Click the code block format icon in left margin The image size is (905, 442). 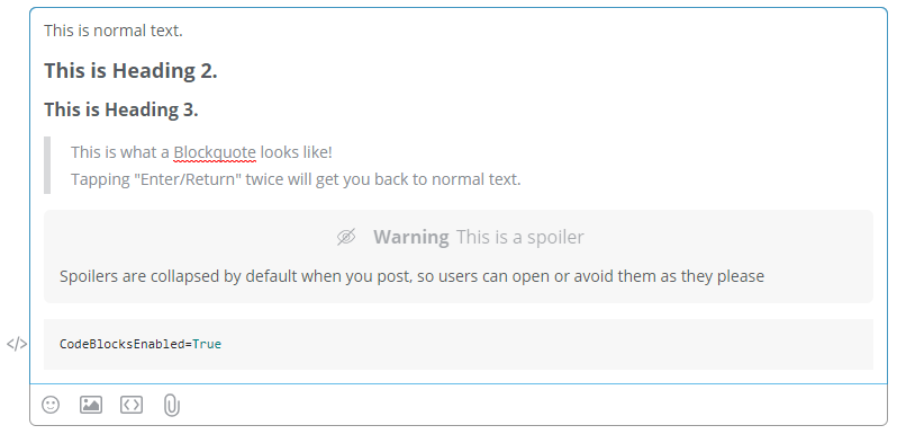coord(16,344)
